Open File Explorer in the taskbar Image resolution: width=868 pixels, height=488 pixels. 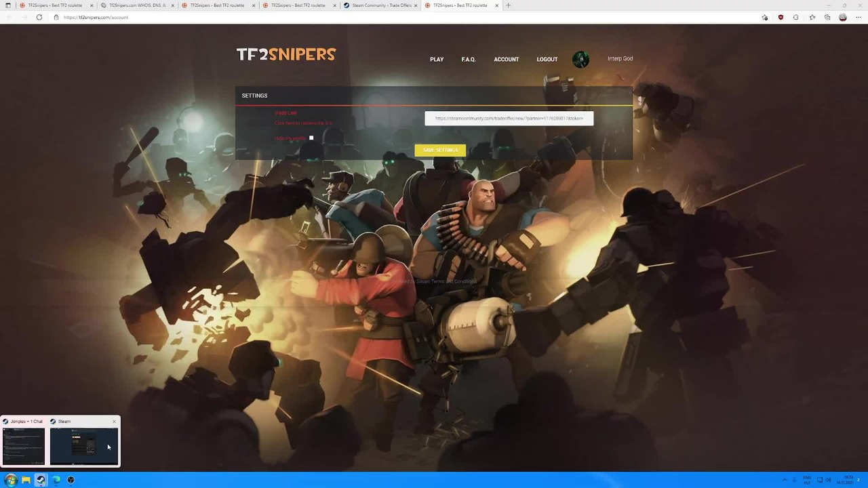pyautogui.click(x=26, y=480)
